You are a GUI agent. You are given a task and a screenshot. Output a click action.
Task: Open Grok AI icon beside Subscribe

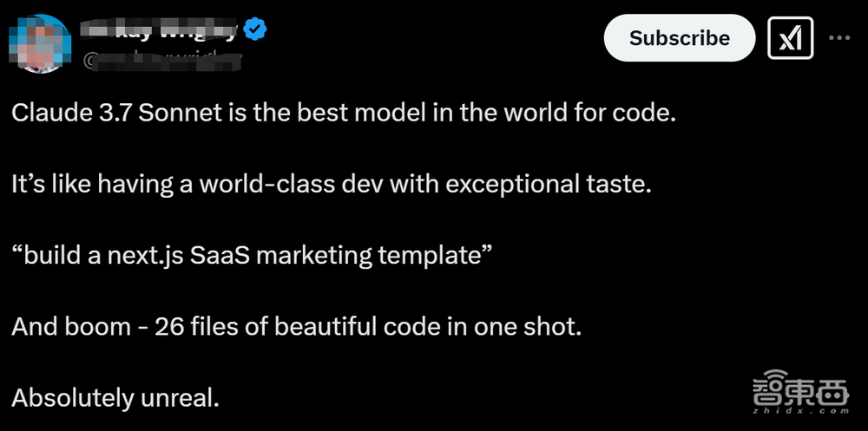pos(790,38)
